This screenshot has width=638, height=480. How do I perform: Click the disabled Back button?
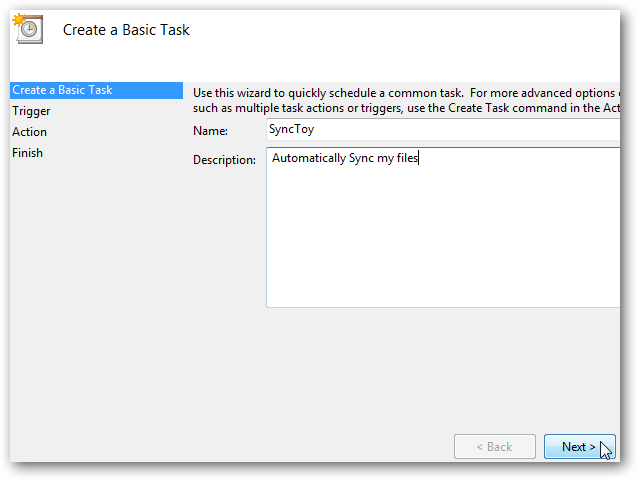coord(494,447)
